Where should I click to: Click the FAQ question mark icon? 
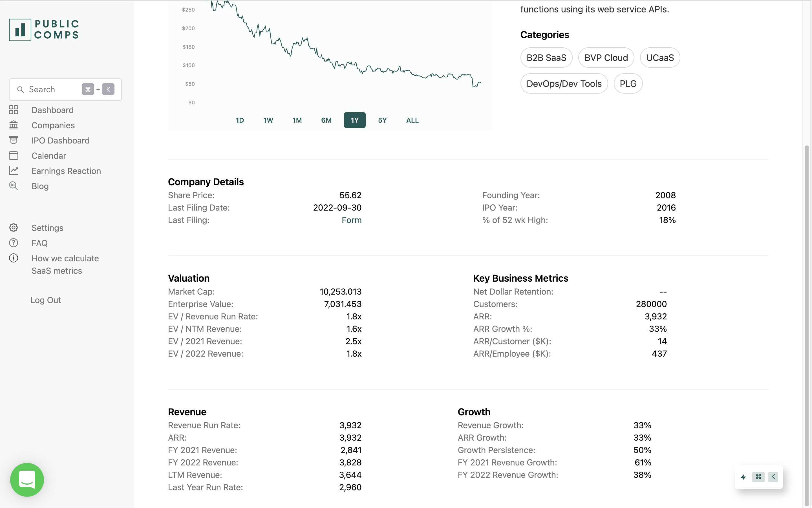coord(14,243)
